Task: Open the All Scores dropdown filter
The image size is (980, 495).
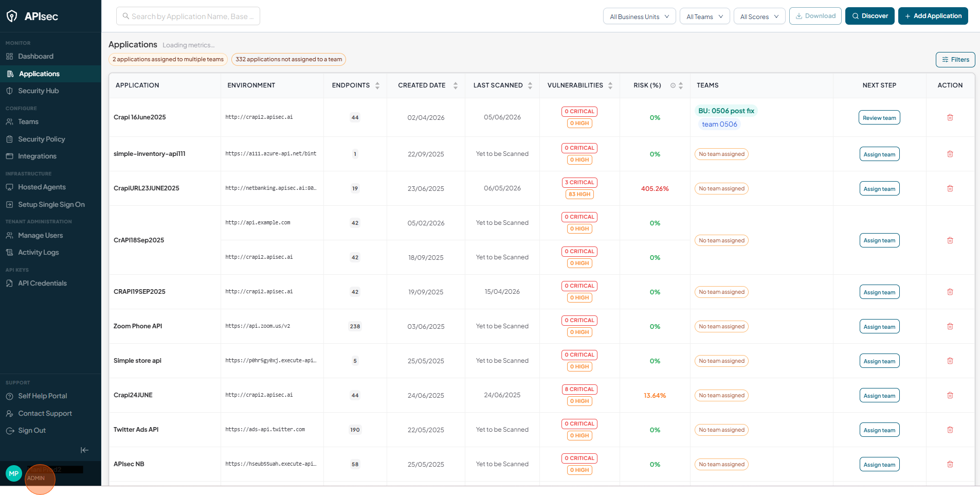Action: [x=759, y=16]
